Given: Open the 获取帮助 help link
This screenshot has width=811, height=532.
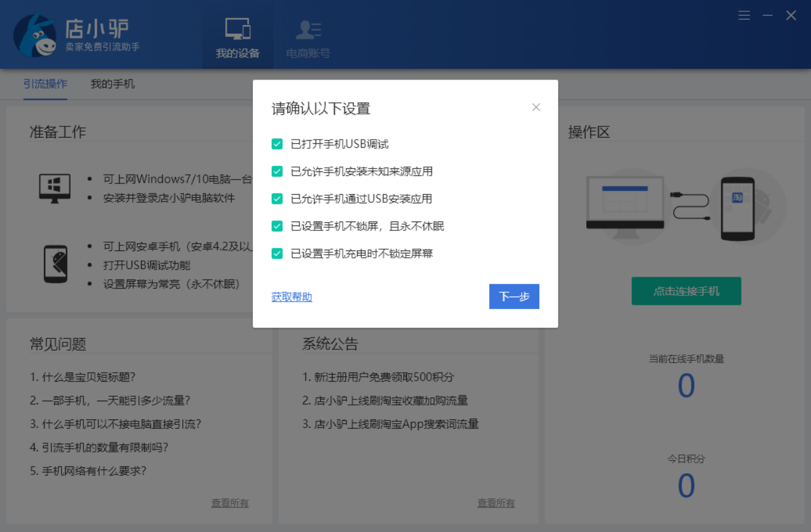Looking at the screenshot, I should [x=291, y=297].
